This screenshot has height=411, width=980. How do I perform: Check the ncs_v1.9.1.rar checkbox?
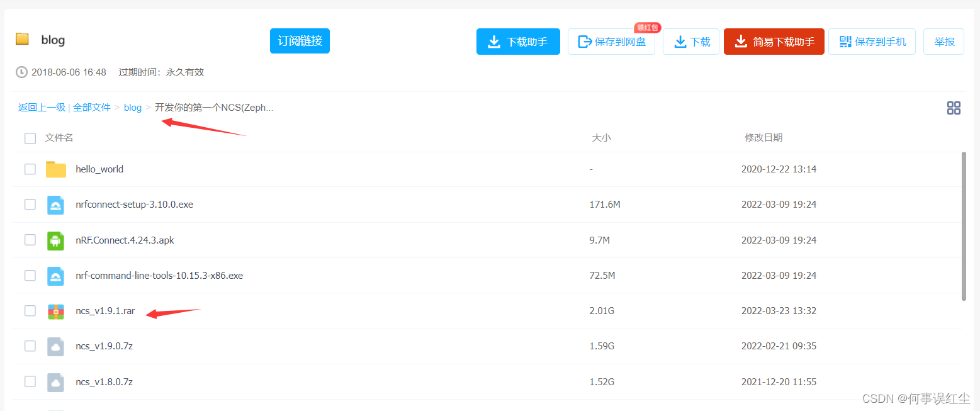(30, 311)
